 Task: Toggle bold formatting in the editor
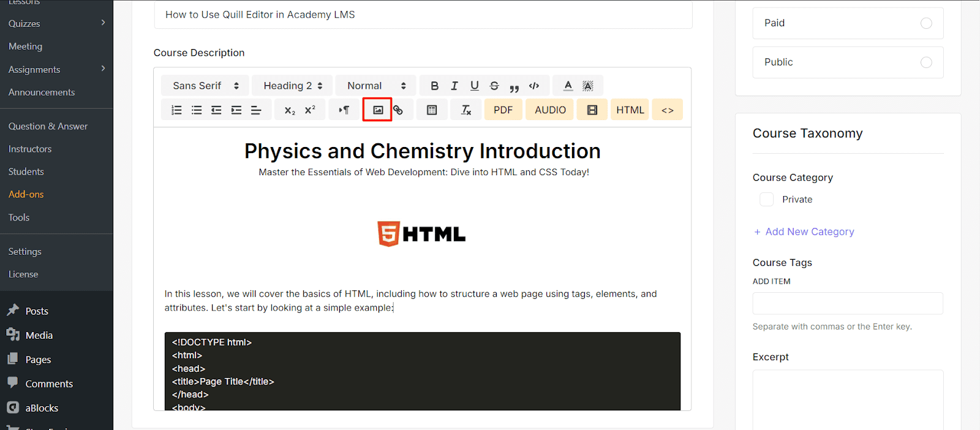point(434,86)
